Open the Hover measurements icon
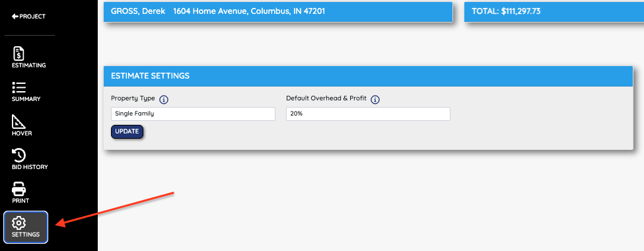This screenshot has height=251, width=644. 19,122
